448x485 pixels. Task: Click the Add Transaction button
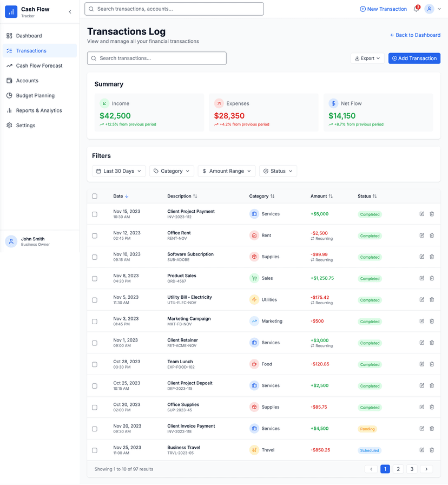[414, 58]
